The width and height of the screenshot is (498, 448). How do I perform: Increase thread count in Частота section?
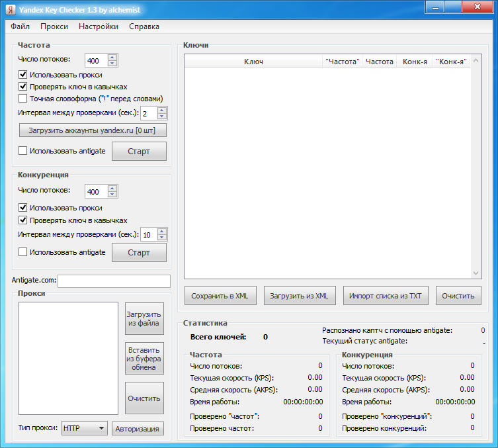click(112, 58)
